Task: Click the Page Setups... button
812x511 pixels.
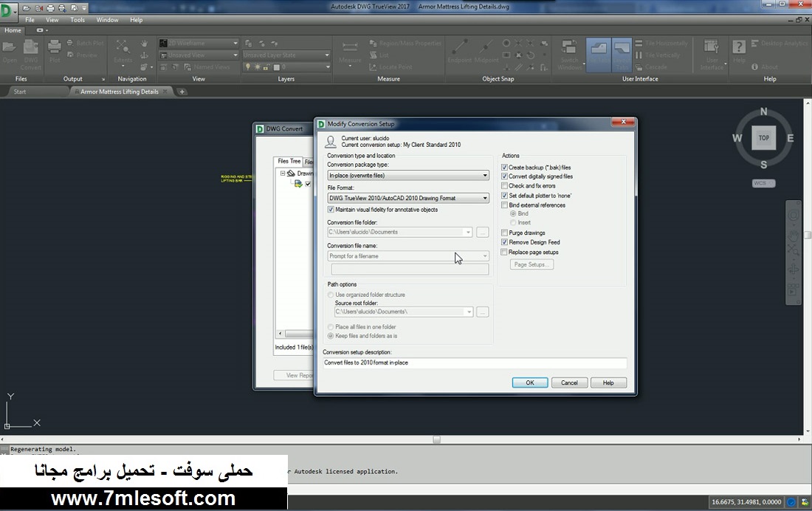Action: tap(531, 264)
